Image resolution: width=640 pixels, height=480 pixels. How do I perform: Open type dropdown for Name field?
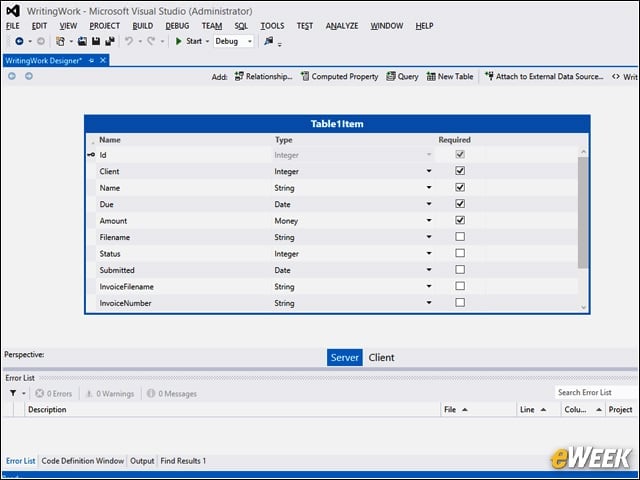[x=429, y=187]
